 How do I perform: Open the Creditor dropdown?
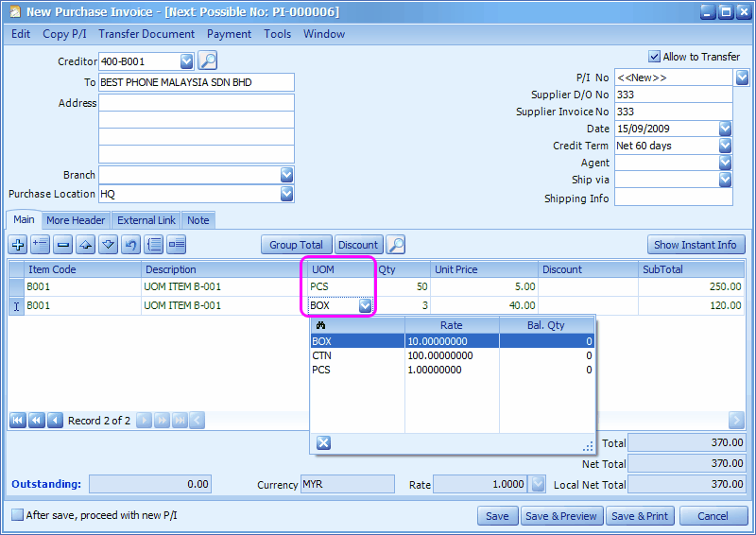pyautogui.click(x=186, y=61)
